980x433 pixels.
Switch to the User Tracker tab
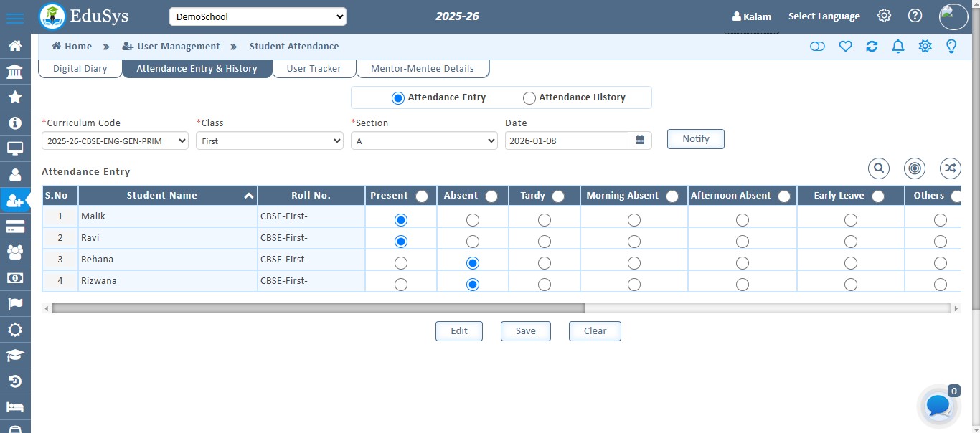(314, 68)
